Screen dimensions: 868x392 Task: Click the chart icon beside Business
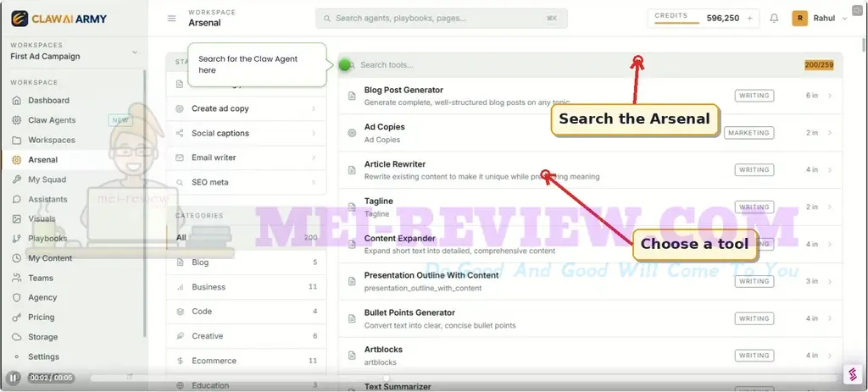coord(180,287)
